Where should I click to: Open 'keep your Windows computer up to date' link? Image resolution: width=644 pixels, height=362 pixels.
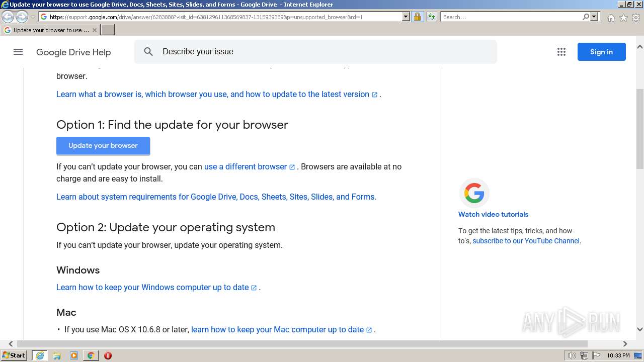click(x=152, y=287)
